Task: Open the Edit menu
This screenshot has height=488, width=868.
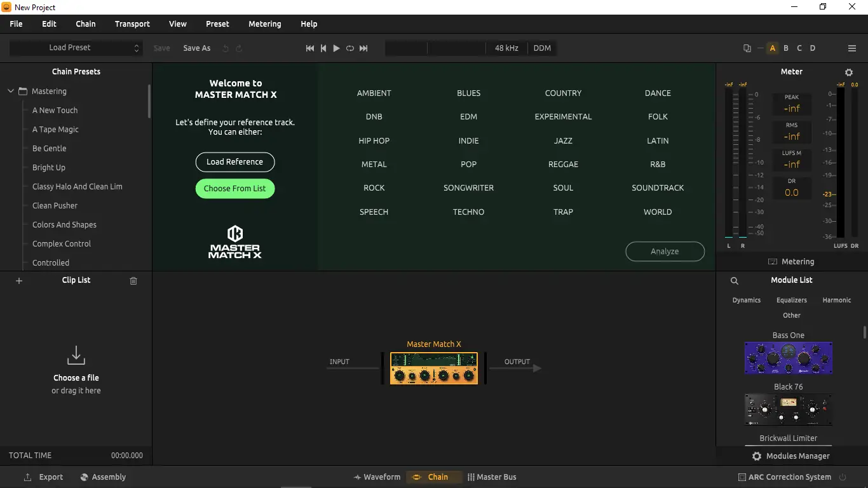Action: coord(50,24)
